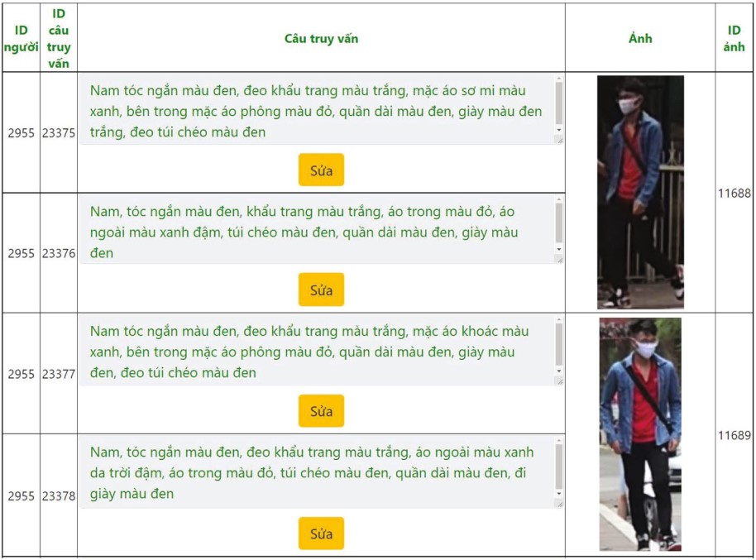This screenshot has height=560, width=756.
Task: Select person ID 2955 in row 23378
Action: [21, 495]
